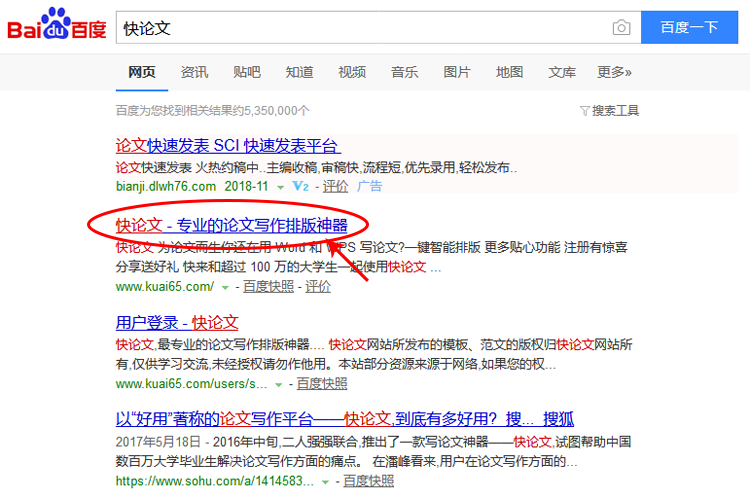750x500 pixels.
Task: Click 评价 next to kuai65.com 百度快照
Action: 318,287
